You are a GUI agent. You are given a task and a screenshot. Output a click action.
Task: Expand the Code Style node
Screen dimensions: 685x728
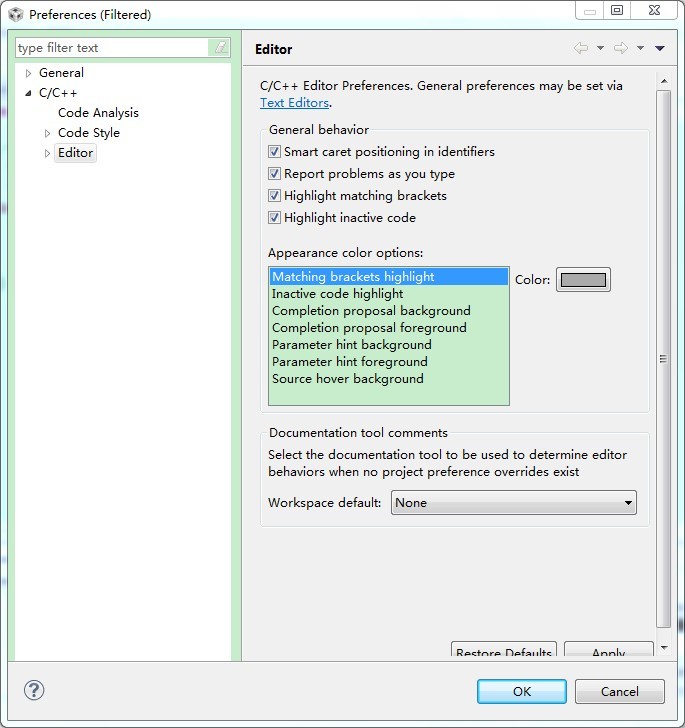click(47, 133)
